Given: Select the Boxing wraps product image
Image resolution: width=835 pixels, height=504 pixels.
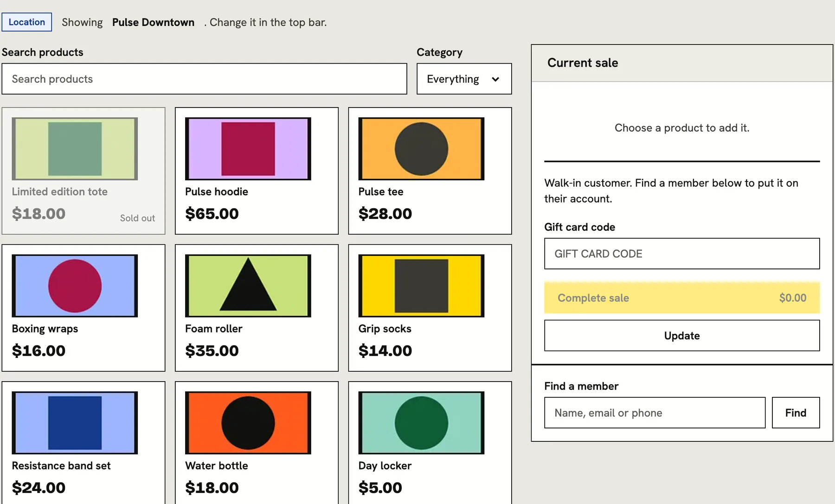Looking at the screenshot, I should pyautogui.click(x=75, y=286).
